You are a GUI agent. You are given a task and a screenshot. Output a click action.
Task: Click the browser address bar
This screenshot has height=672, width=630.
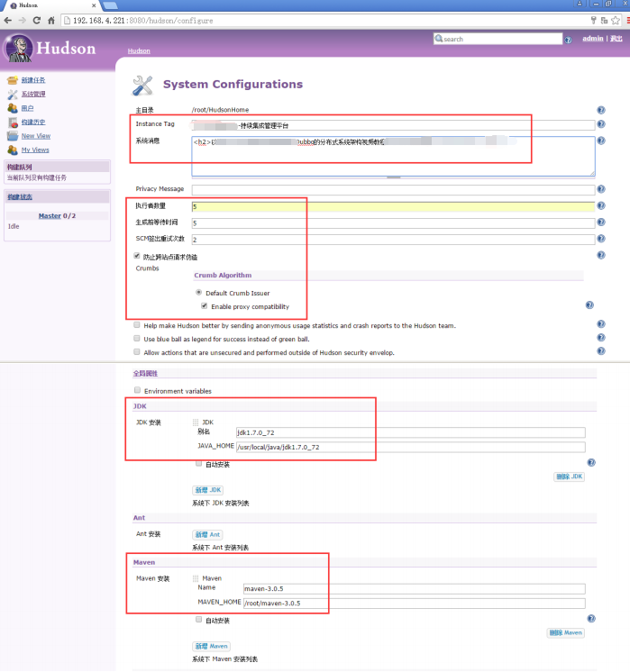[326, 21]
